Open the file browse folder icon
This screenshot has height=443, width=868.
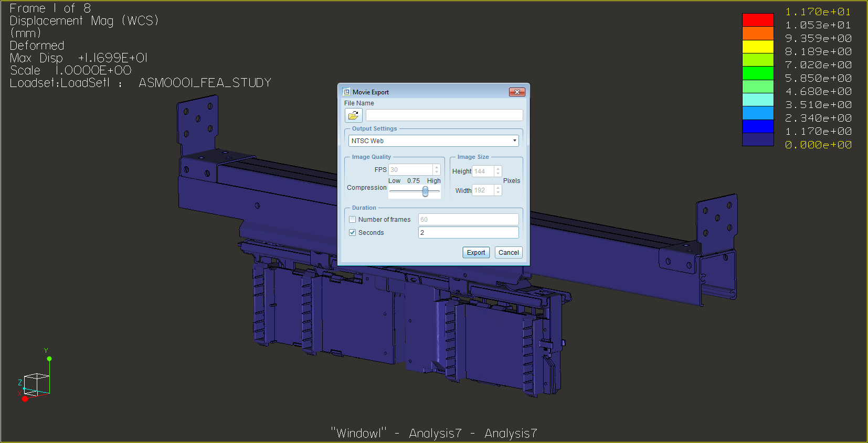coord(353,115)
